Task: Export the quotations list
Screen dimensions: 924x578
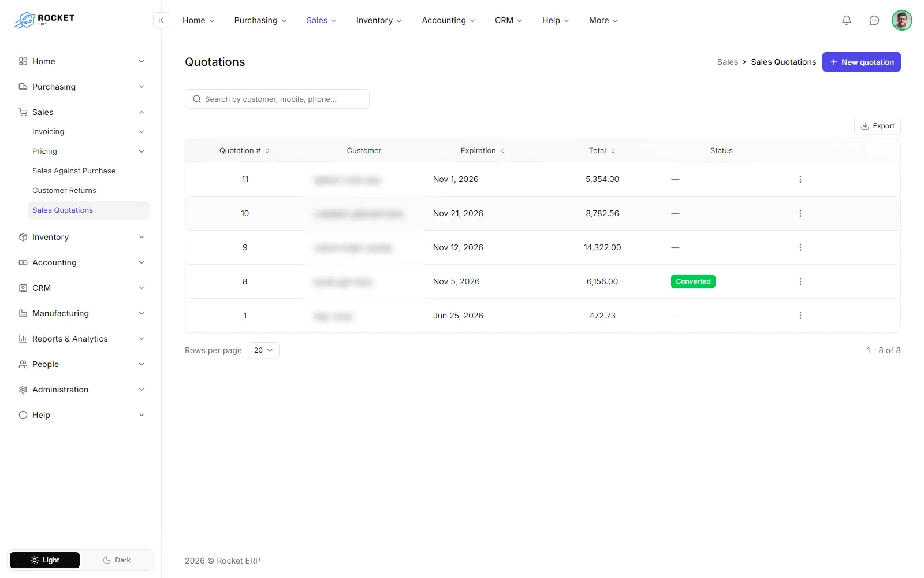Action: (877, 126)
